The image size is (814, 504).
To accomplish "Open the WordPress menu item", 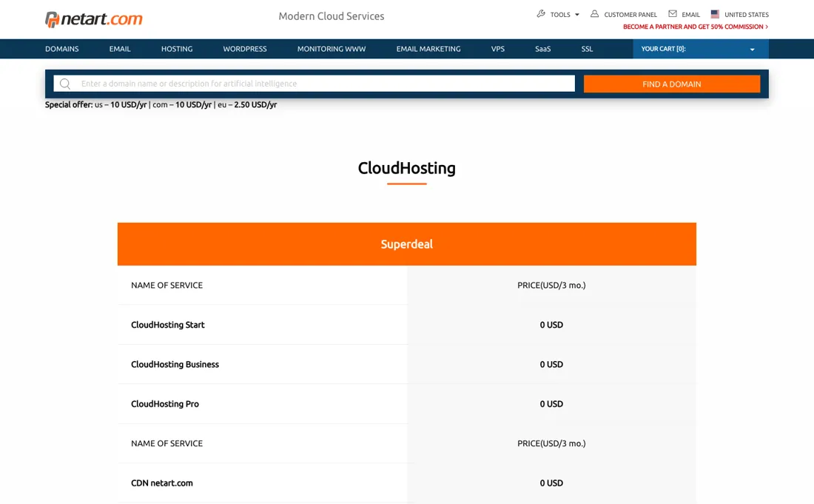I will 244,49.
